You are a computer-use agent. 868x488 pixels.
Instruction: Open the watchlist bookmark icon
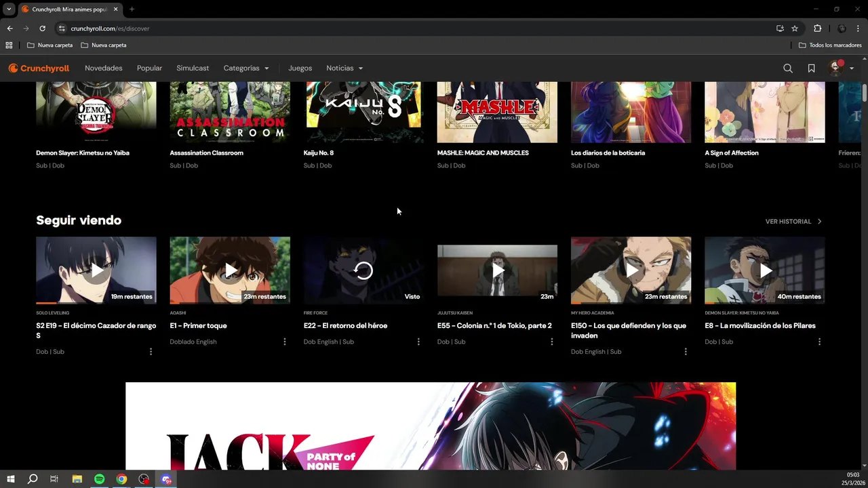click(811, 68)
